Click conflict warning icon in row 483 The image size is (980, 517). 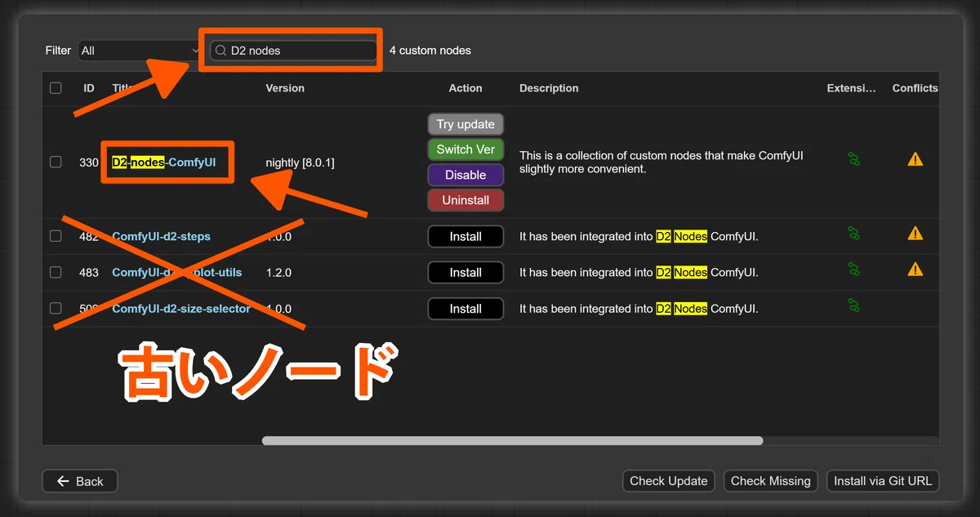coord(915,269)
